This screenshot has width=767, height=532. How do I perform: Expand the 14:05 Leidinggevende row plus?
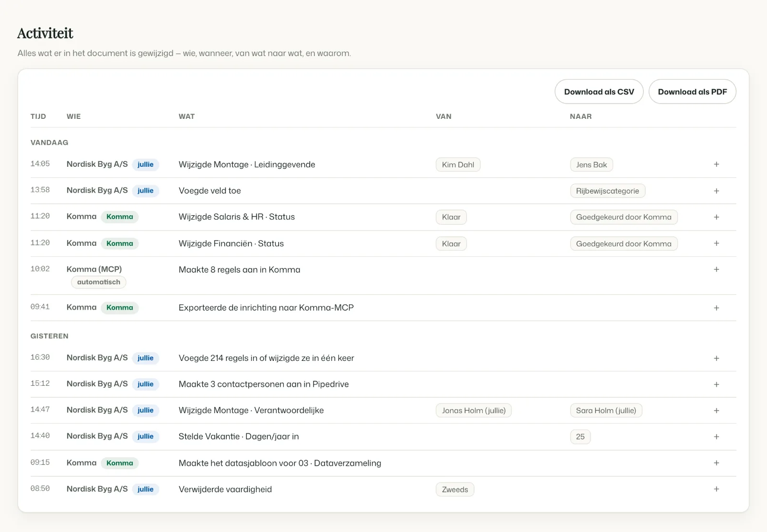[716, 164]
